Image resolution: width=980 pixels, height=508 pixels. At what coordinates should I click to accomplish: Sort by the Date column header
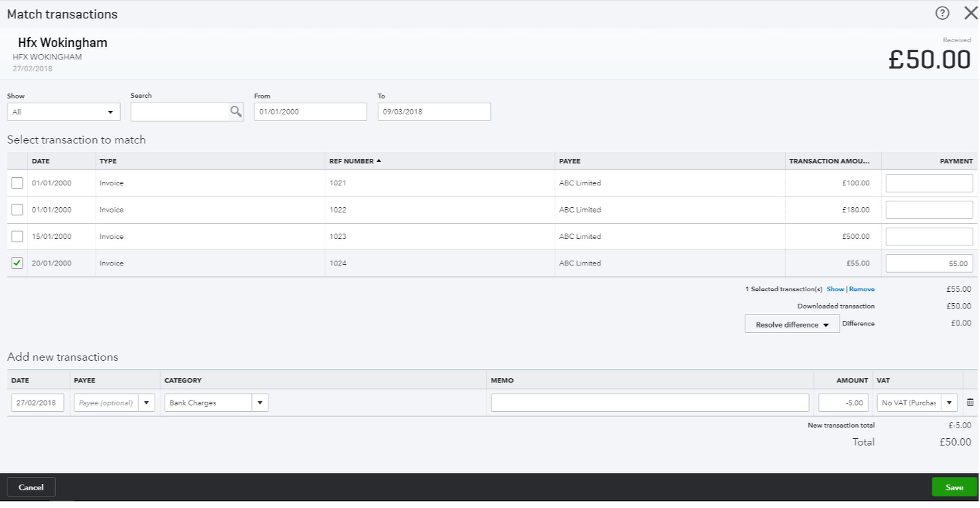pos(41,161)
